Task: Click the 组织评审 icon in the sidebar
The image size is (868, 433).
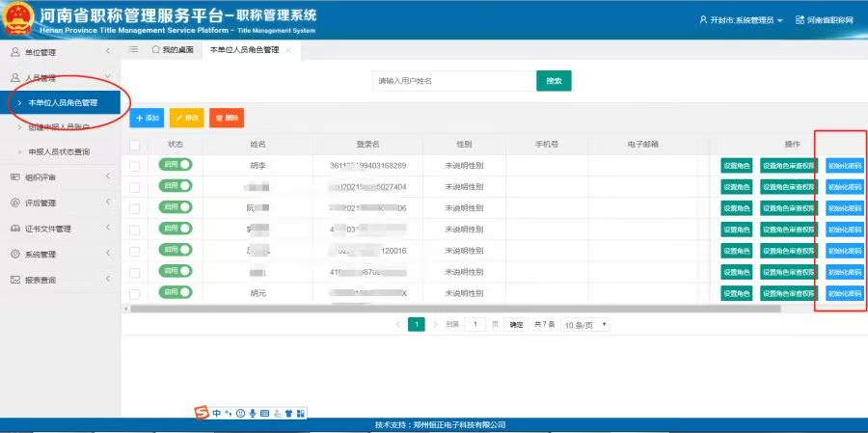Action: tap(15, 177)
